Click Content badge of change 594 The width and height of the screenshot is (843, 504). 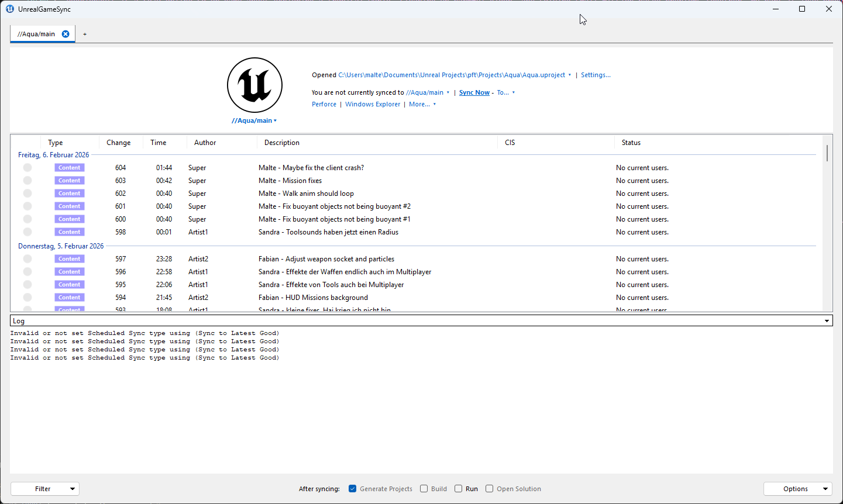click(x=70, y=298)
